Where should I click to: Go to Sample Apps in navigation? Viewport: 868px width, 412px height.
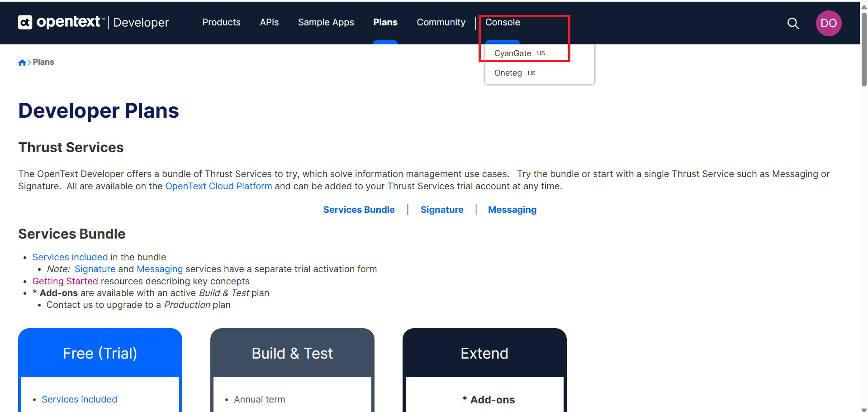(x=326, y=22)
